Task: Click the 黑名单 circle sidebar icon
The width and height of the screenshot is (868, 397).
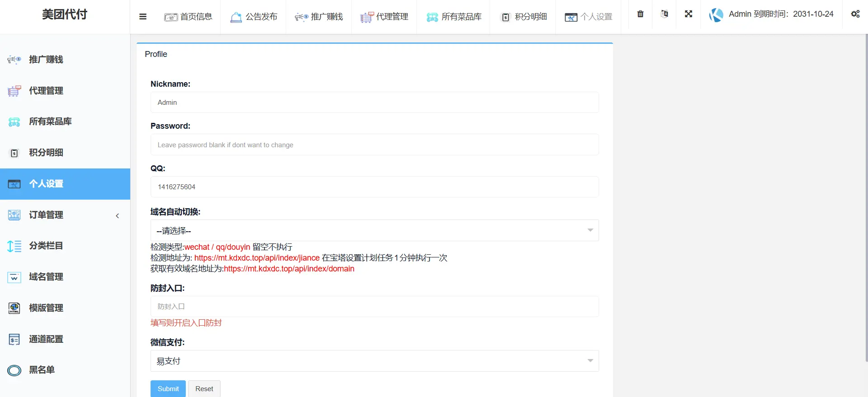Action: click(14, 370)
